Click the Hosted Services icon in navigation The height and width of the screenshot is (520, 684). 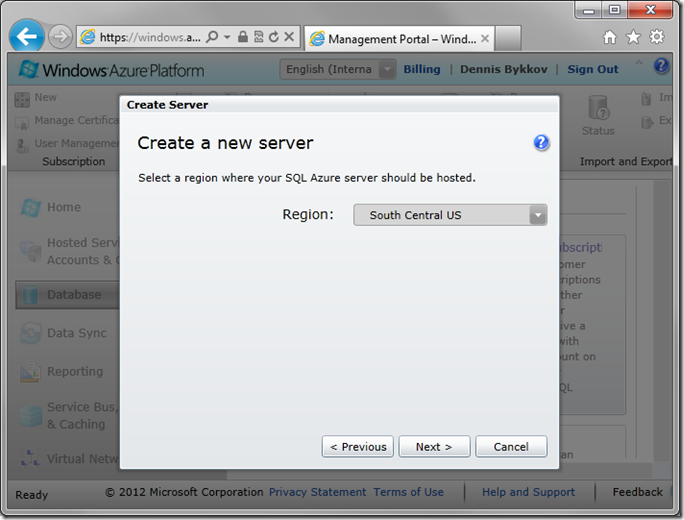(31, 251)
